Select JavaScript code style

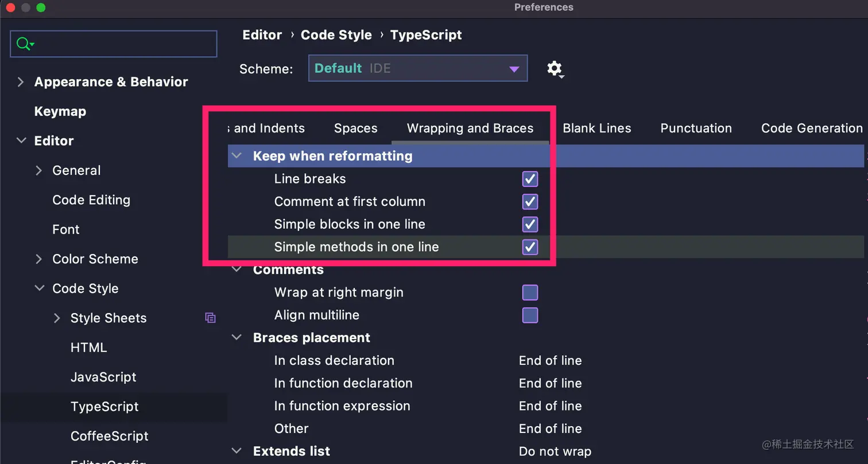pyautogui.click(x=103, y=377)
